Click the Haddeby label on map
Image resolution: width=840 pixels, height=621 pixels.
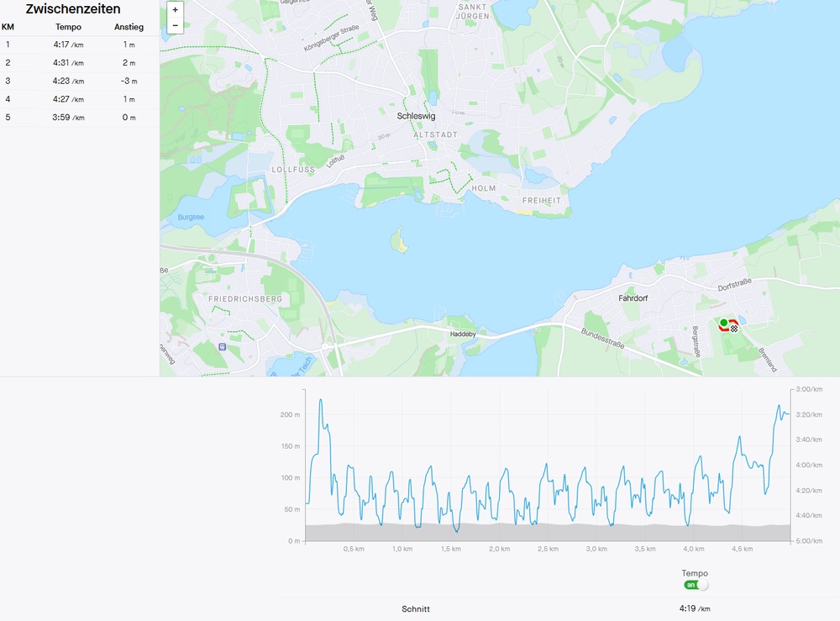[463, 333]
